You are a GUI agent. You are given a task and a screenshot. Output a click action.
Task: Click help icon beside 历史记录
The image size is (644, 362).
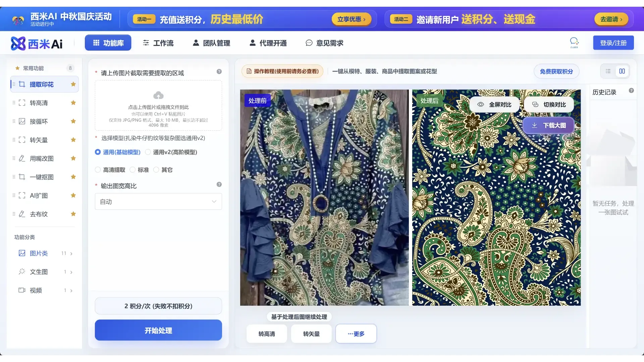pyautogui.click(x=631, y=90)
